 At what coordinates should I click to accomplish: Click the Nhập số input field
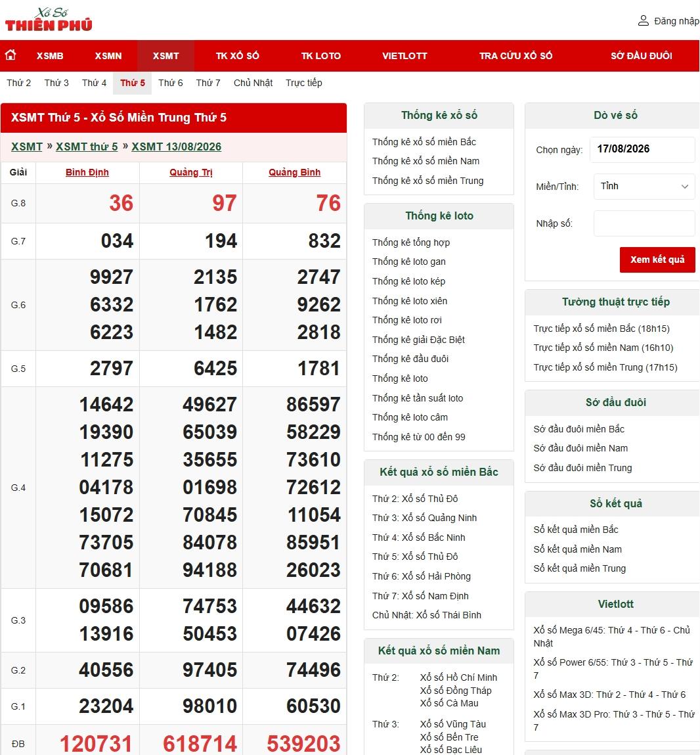click(644, 223)
